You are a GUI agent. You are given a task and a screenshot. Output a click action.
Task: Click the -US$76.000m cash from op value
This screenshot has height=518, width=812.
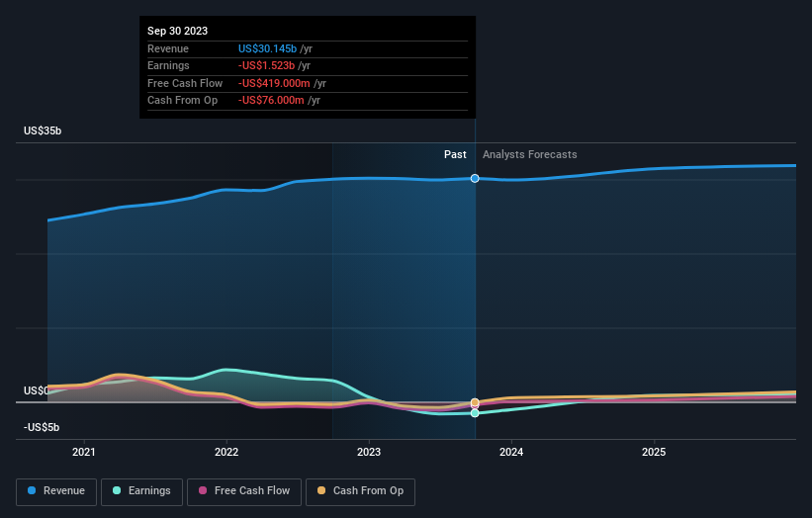pos(271,101)
